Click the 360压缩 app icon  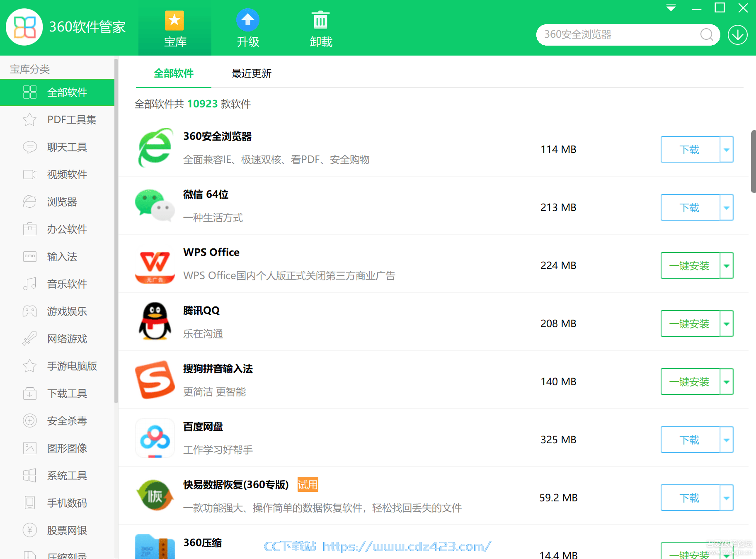155,547
